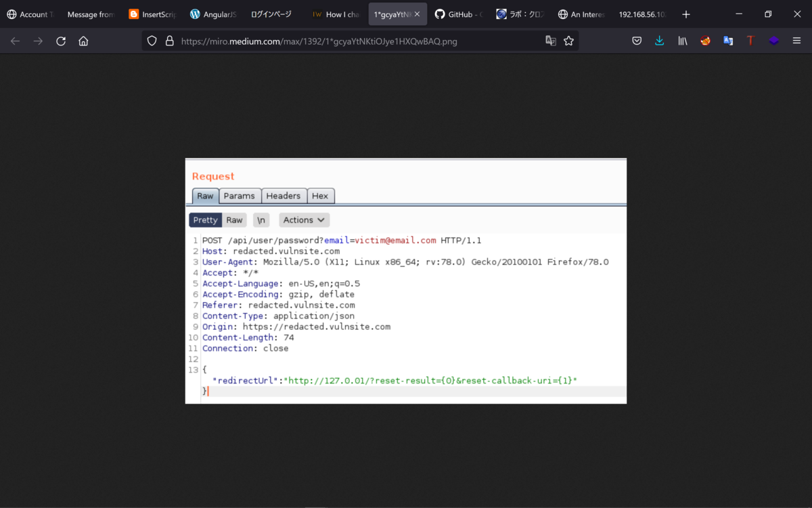Click the Origin header line

(296, 327)
